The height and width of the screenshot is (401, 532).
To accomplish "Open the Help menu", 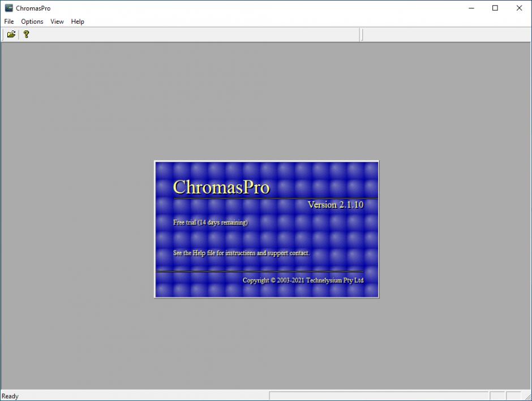I will point(78,21).
